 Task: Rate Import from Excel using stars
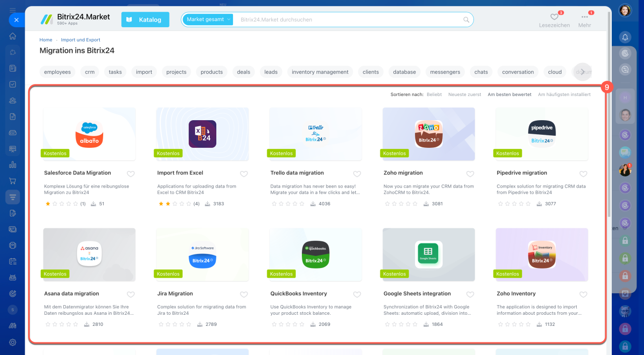[x=175, y=204]
